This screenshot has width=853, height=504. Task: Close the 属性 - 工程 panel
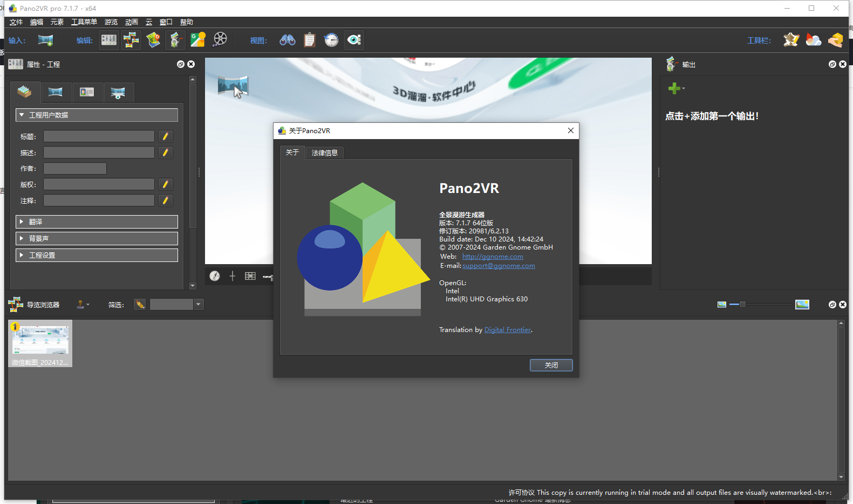[x=191, y=64]
